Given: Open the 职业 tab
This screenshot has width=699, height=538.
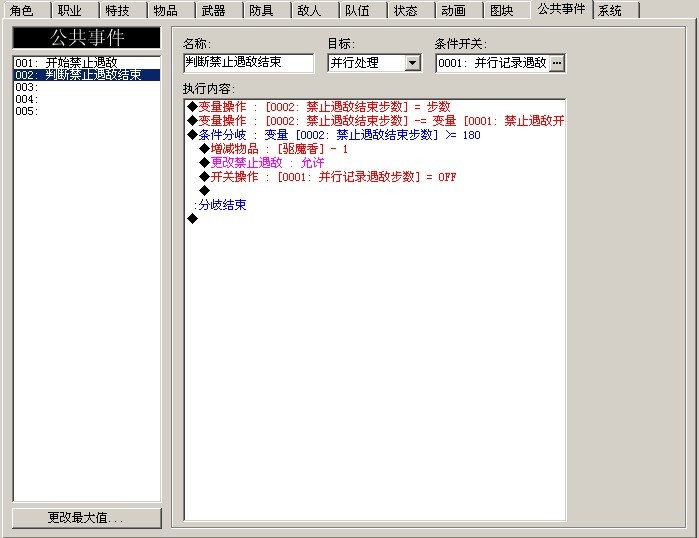Looking at the screenshot, I should 74,10.
